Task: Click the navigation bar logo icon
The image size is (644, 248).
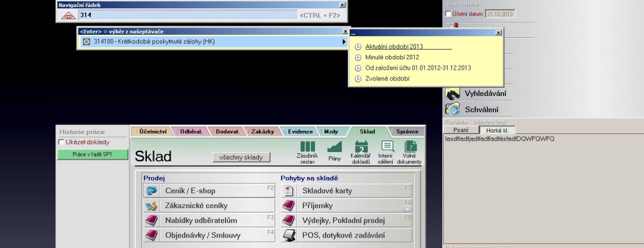Action: pos(68,15)
